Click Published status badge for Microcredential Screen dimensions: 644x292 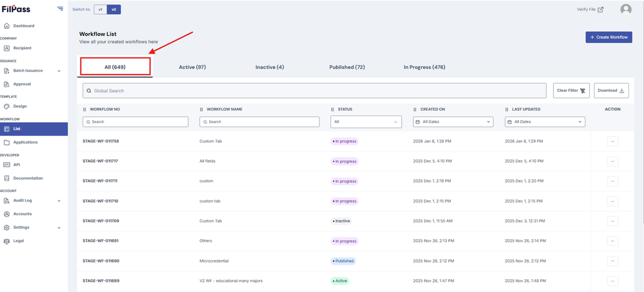tap(343, 261)
